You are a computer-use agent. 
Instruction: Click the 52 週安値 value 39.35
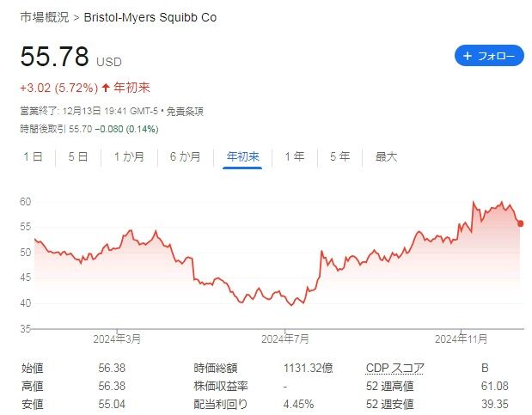click(495, 404)
